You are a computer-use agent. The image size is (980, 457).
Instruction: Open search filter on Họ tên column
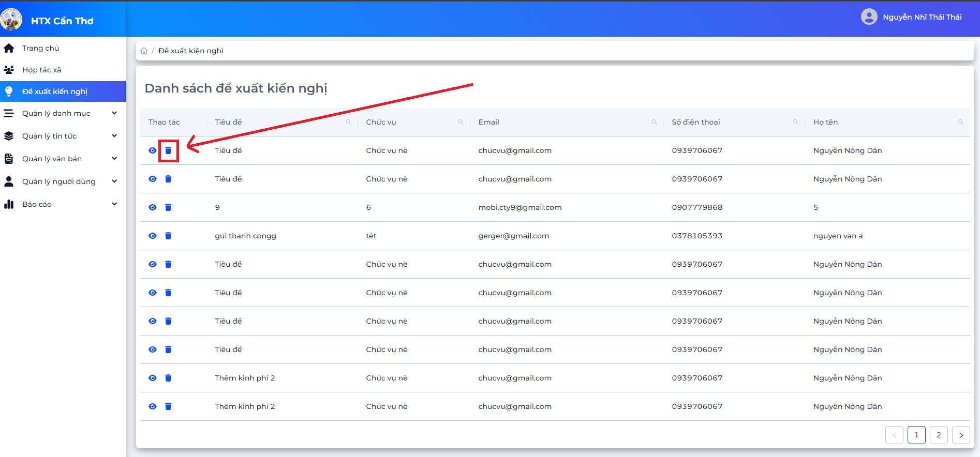coord(961,122)
